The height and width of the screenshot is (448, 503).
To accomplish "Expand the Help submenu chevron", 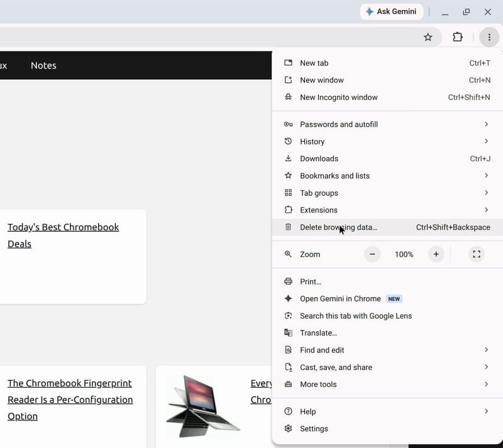I will [x=486, y=411].
